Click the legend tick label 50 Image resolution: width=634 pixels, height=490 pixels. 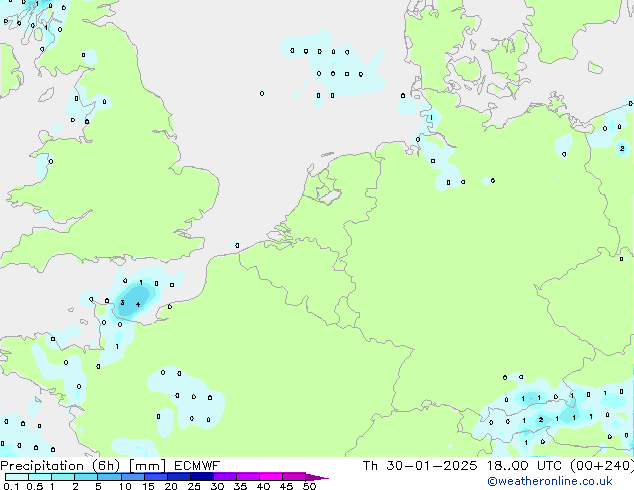point(309,487)
